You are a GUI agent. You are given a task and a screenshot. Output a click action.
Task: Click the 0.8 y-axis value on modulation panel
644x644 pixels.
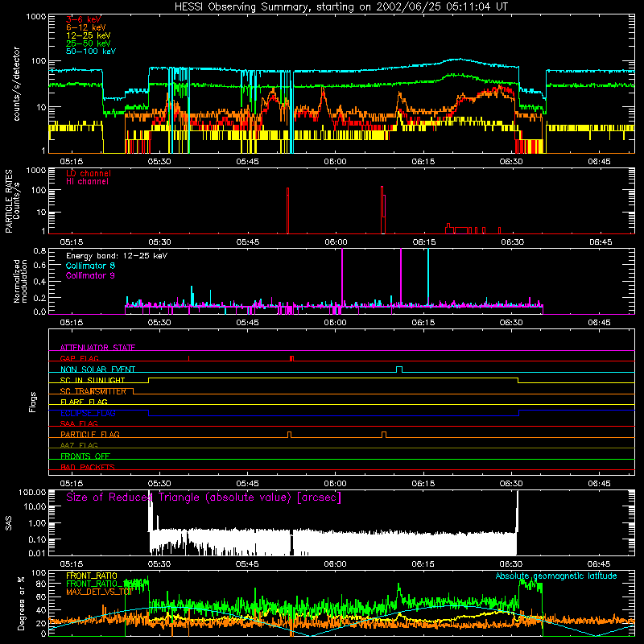pos(39,250)
